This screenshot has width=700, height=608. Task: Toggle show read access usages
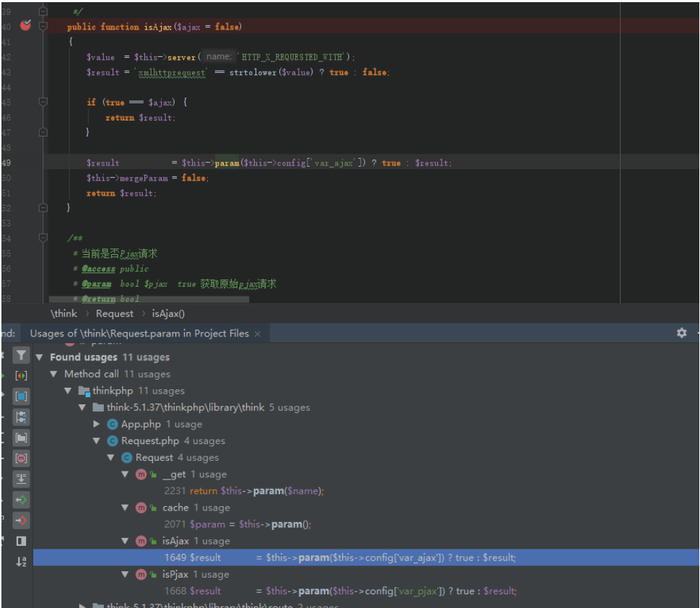(x=21, y=500)
